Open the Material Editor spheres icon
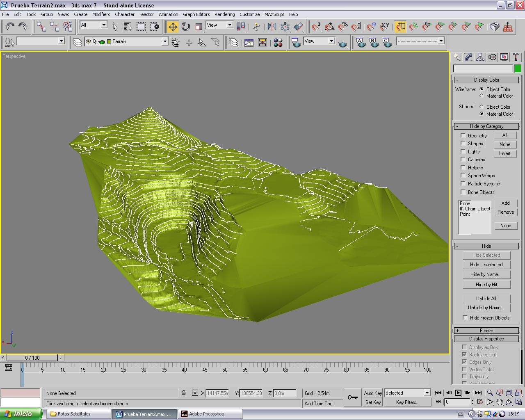525x420 pixels. [278, 43]
